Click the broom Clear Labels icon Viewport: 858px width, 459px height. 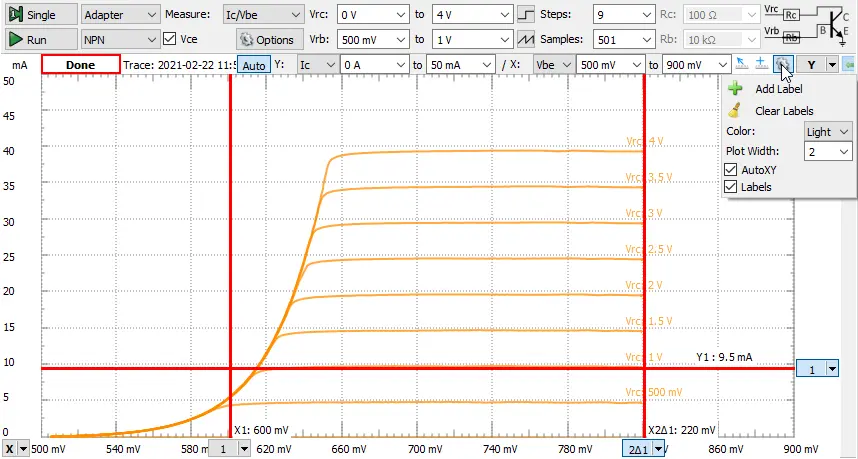coord(735,111)
